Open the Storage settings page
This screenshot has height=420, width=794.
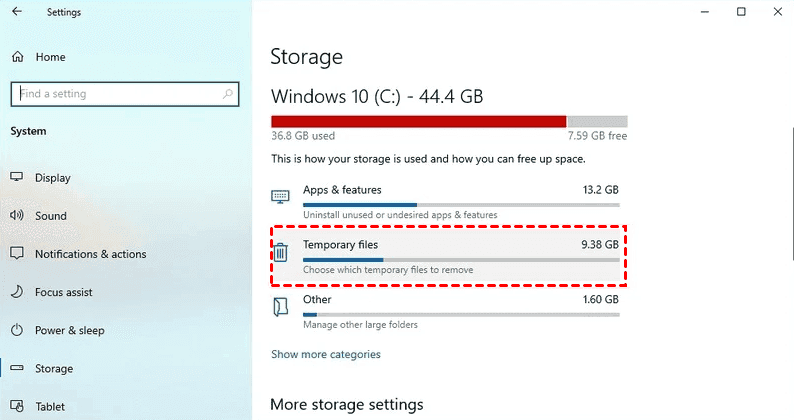click(53, 369)
